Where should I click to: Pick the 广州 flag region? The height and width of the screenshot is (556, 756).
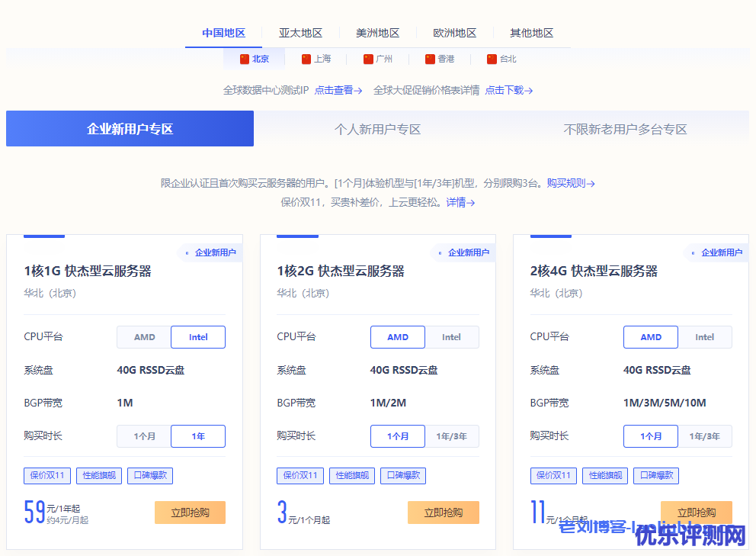point(378,59)
